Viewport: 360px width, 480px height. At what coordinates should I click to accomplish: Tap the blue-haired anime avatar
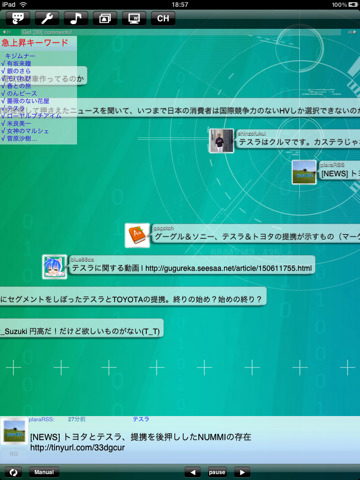pos(55,267)
